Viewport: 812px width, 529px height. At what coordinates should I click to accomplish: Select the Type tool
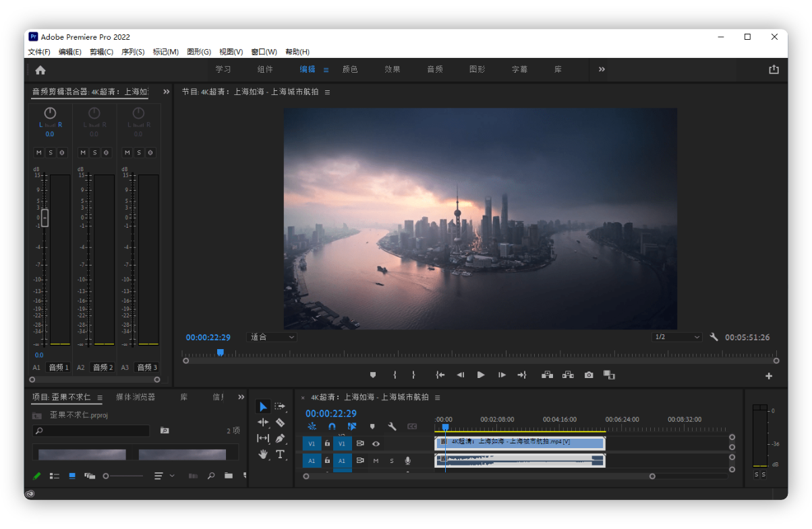click(281, 454)
